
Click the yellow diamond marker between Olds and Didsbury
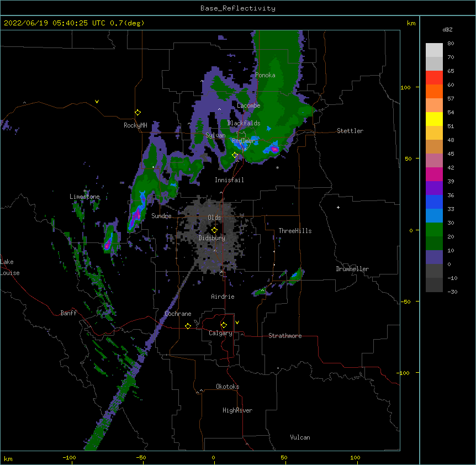point(214,230)
